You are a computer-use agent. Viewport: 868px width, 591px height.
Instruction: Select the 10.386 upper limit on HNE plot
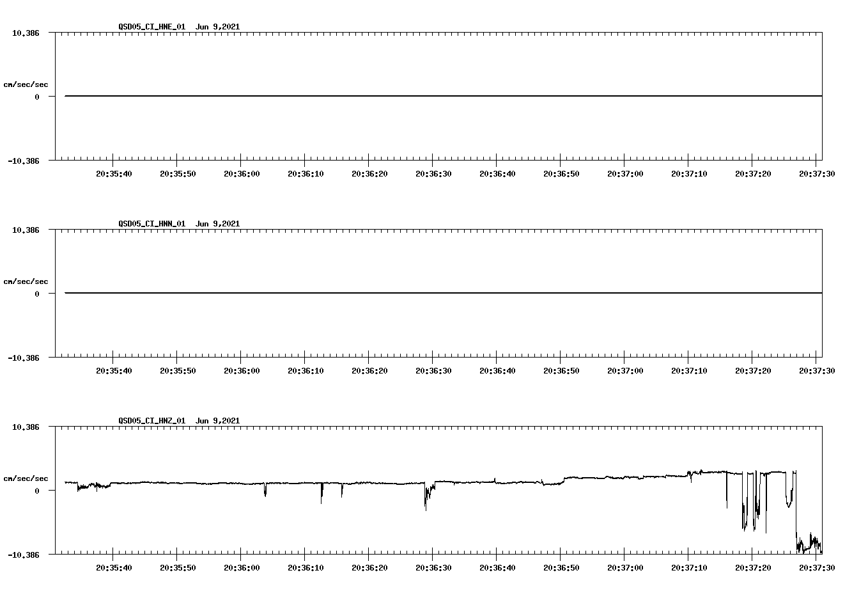coord(26,33)
